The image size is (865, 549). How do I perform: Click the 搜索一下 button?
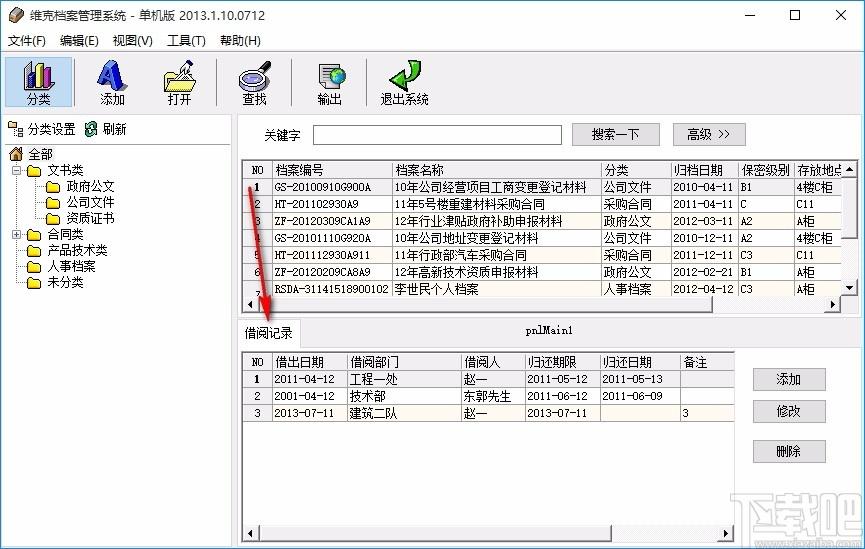[x=616, y=134]
